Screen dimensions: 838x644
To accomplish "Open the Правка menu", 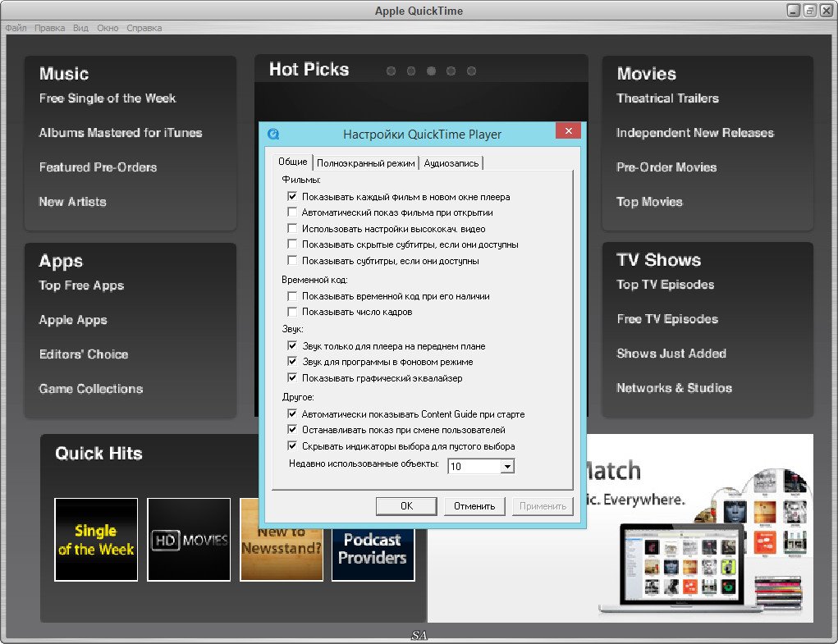I will (50, 28).
